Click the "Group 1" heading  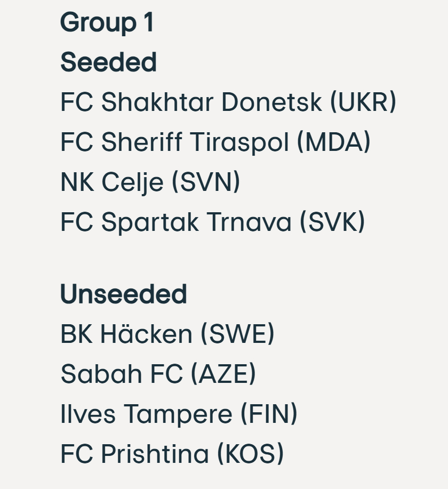(107, 23)
